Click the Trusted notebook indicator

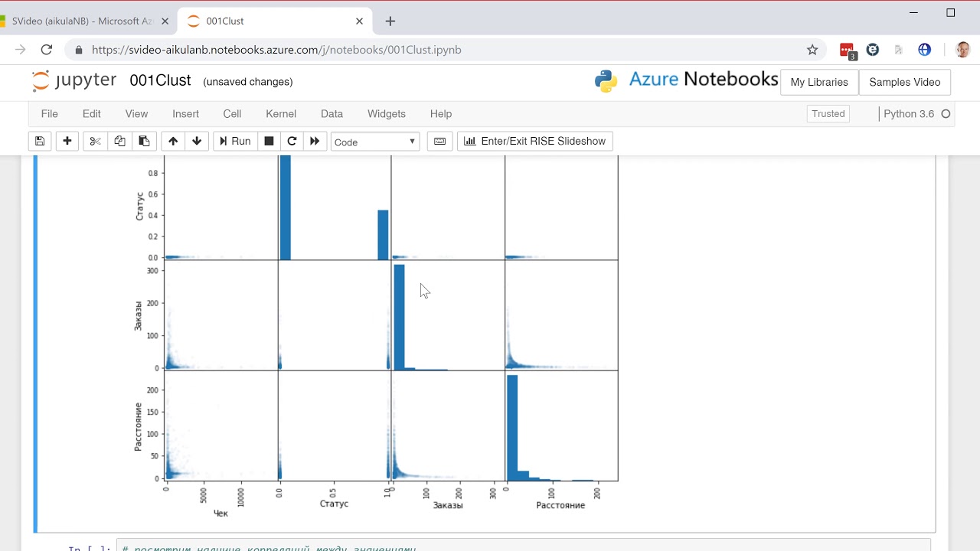(x=828, y=113)
